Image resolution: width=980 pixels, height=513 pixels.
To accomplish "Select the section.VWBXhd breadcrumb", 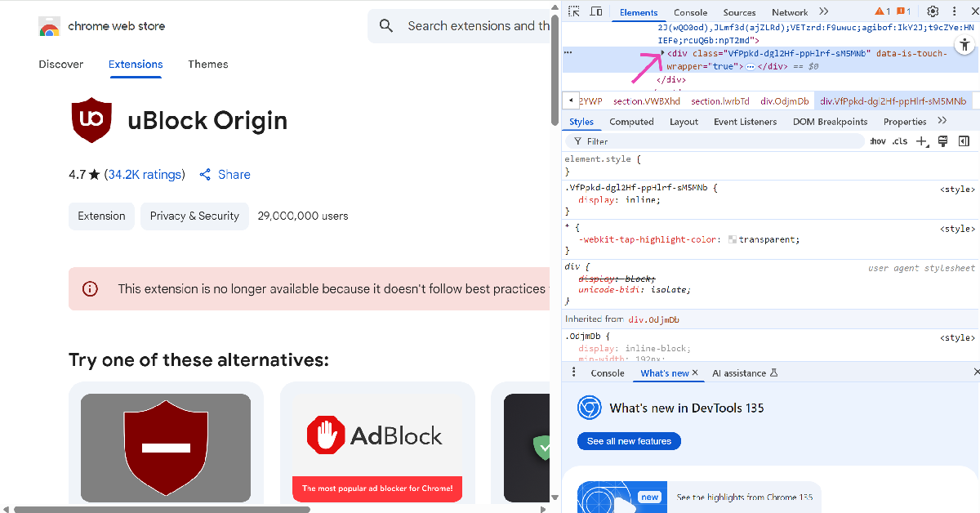I will (647, 101).
